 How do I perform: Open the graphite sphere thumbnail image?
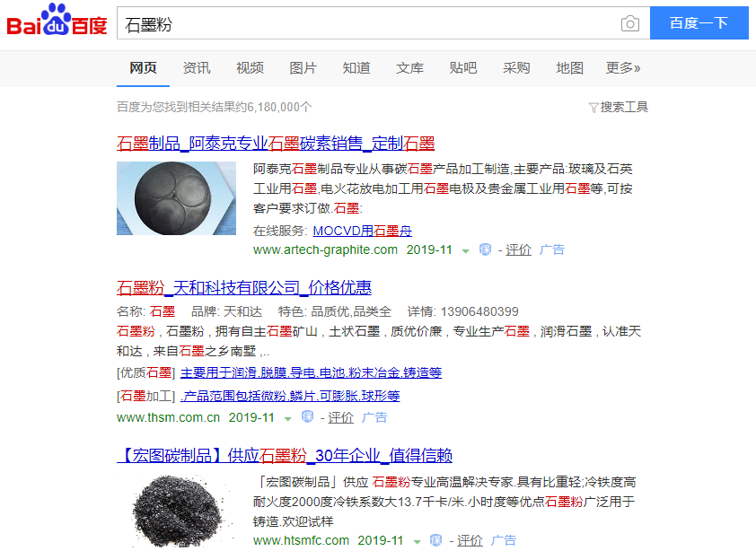[177, 198]
